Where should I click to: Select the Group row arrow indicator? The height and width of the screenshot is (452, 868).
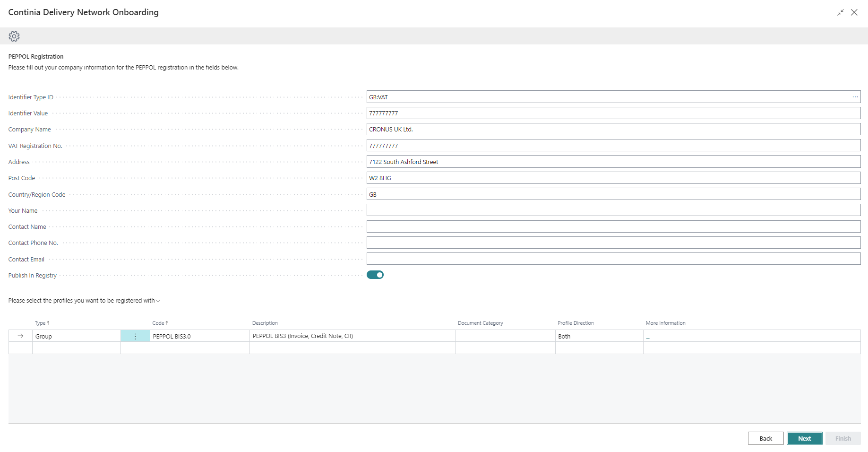pyautogui.click(x=20, y=336)
